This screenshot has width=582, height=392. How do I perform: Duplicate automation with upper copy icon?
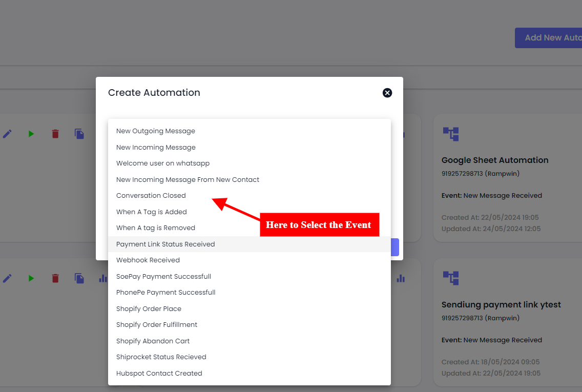pyautogui.click(x=79, y=134)
